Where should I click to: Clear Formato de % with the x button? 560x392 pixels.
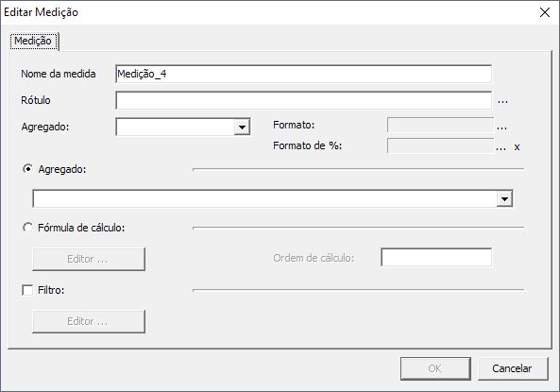point(517,147)
